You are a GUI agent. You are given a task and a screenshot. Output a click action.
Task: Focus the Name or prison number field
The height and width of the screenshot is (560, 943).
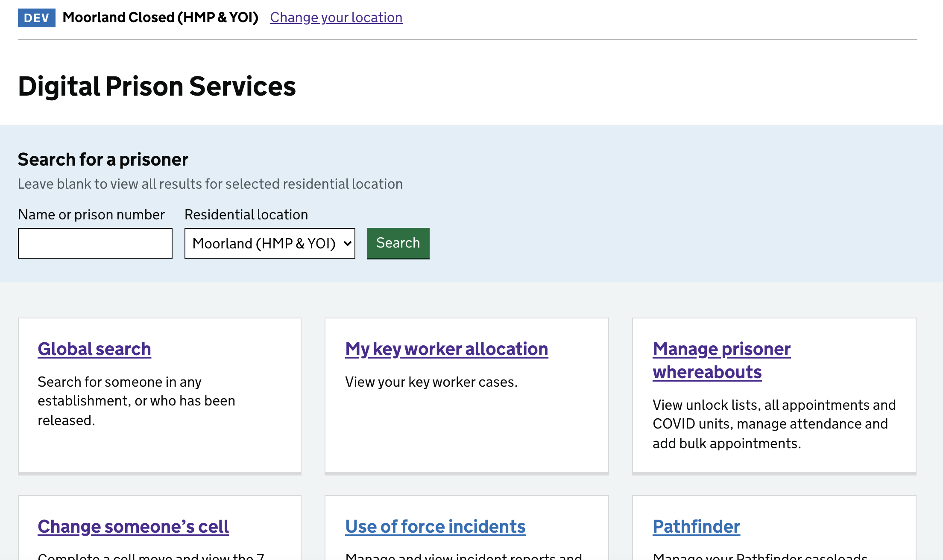[95, 243]
